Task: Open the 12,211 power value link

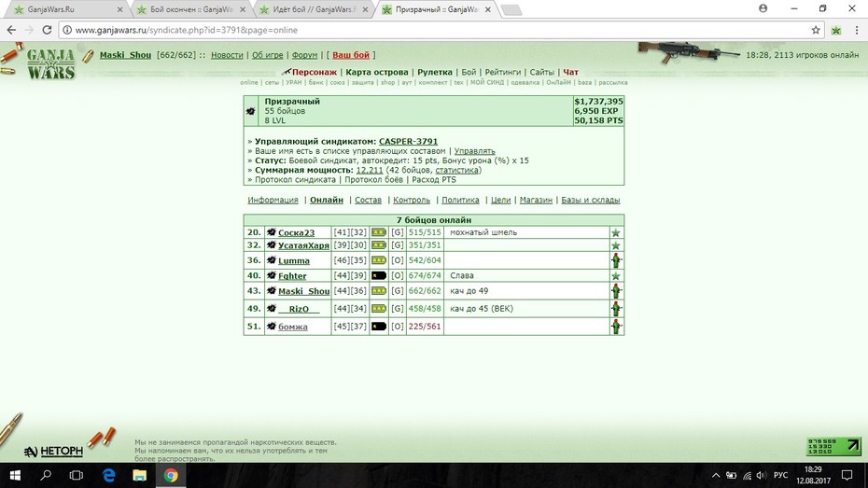Action: [370, 170]
